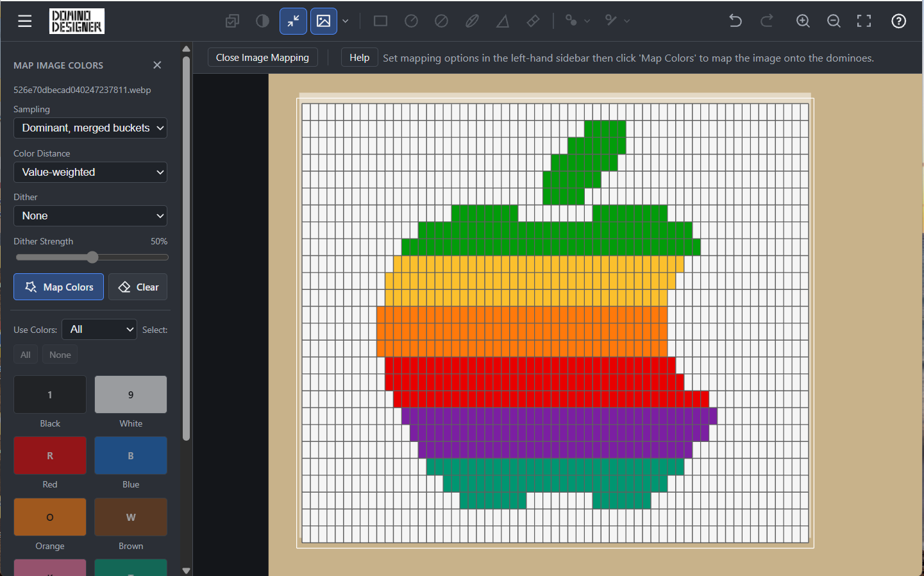Open the Use Colors dropdown
Viewport: 924px width, 576px height.
pos(99,329)
